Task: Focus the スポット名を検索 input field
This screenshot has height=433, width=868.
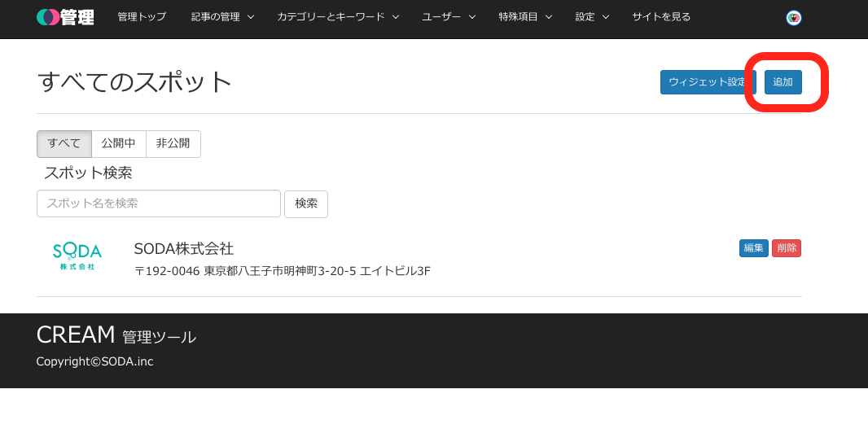Action: (x=159, y=203)
